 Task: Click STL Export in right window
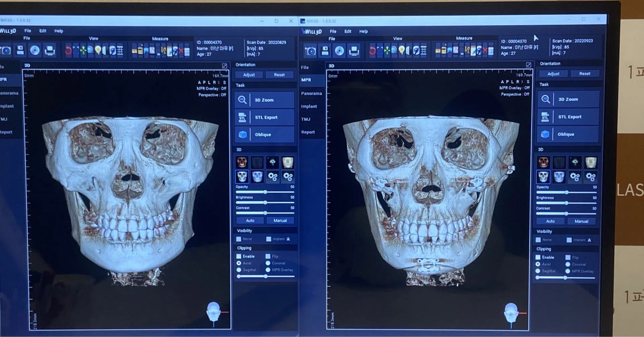(x=568, y=117)
